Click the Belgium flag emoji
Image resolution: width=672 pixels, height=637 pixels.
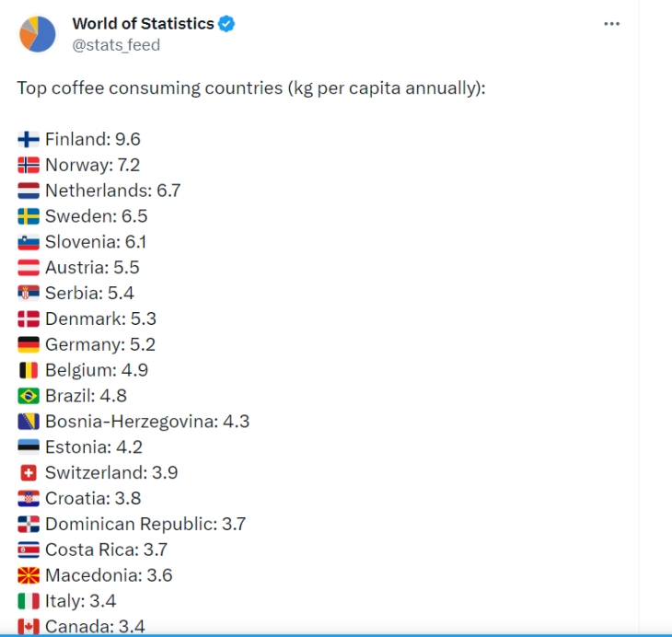29,370
